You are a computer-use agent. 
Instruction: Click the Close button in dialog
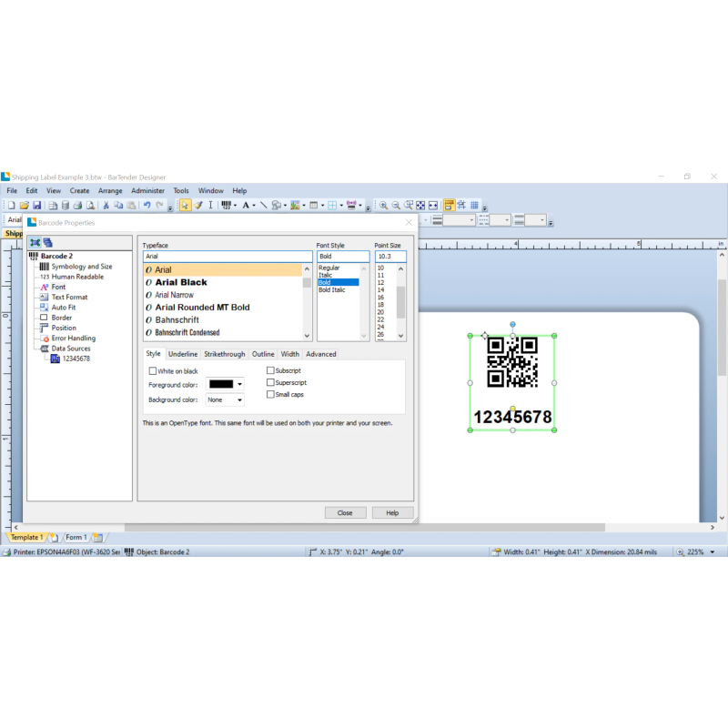coord(345,513)
